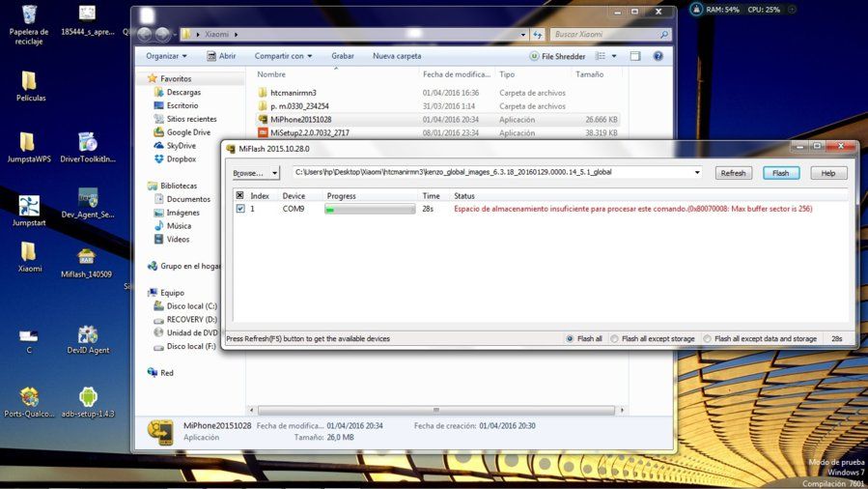The image size is (868, 489).
Task: Open Disco local (C:) in navigation pane
Action: pyautogui.click(x=191, y=305)
